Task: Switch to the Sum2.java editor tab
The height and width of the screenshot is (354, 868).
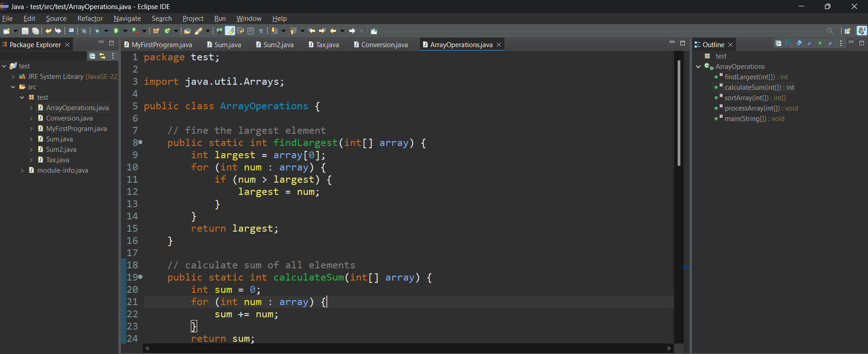Action: (275, 44)
